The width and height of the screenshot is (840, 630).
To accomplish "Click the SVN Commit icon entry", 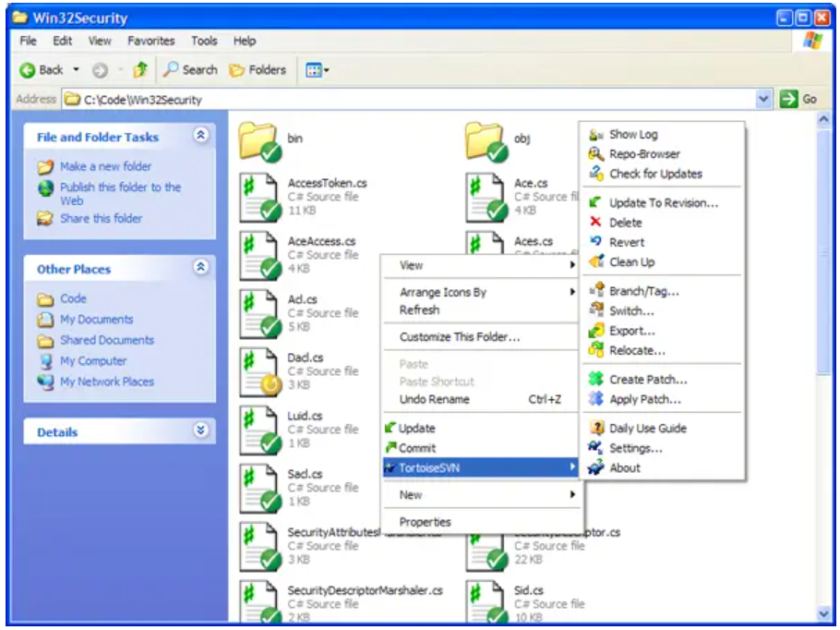I will pyautogui.click(x=391, y=448).
